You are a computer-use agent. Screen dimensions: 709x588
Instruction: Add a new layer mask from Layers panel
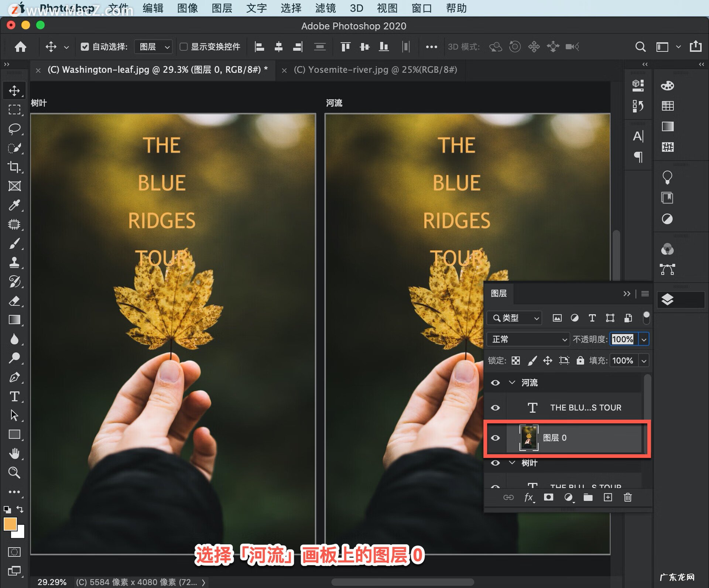[x=549, y=498]
